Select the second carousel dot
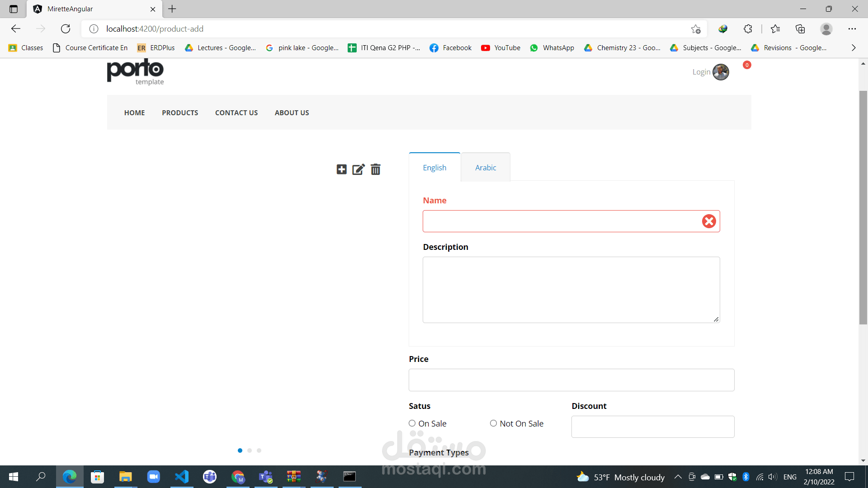The width and height of the screenshot is (868, 488). [249, 450]
